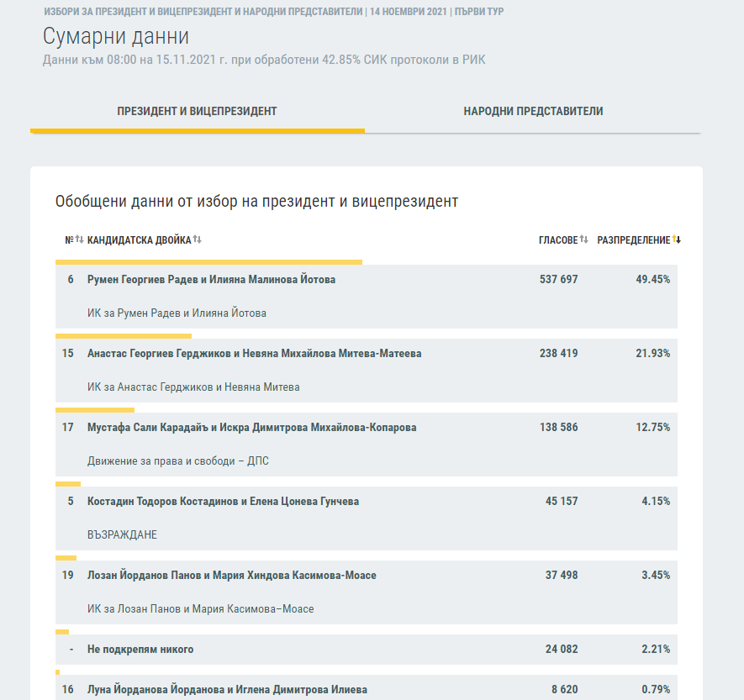
Task: Click the Не подкрепям никого row
Action: coord(140,650)
